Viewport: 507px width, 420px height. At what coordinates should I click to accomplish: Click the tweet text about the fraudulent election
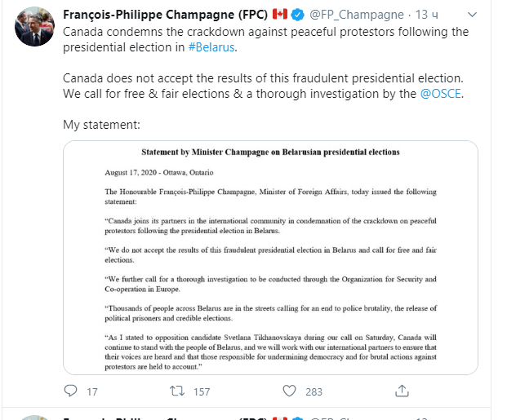click(x=265, y=77)
